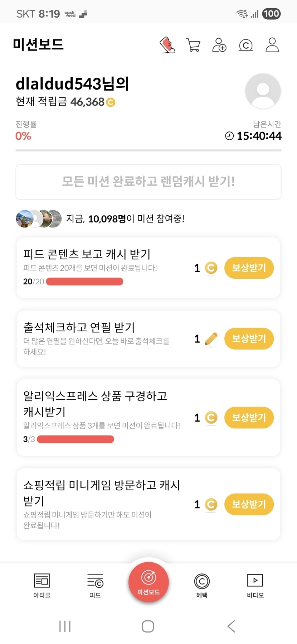Open the sneaker step-counter icon

[167, 45]
